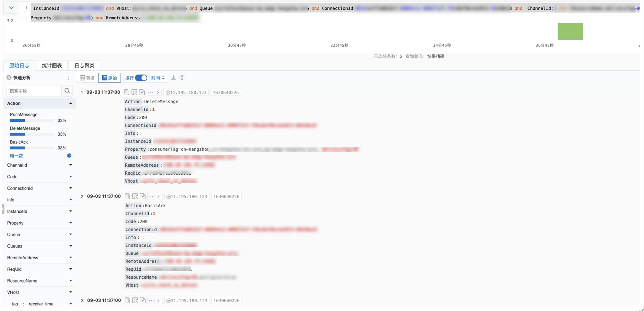Open the 快速分析 more options menu
Viewport: 644px width, 311px height.
click(69, 78)
